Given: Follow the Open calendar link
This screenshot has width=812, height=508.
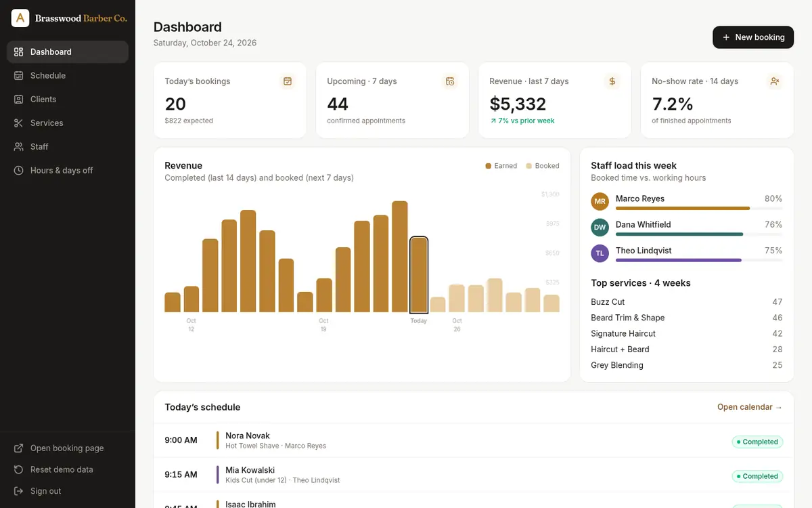Looking at the screenshot, I should pos(750,407).
